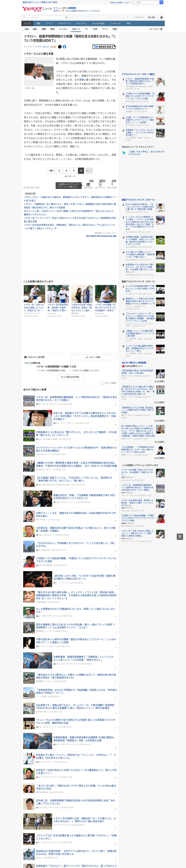186x868 pixels.
Task: Select the オリジナル tab
Action: 81,24
